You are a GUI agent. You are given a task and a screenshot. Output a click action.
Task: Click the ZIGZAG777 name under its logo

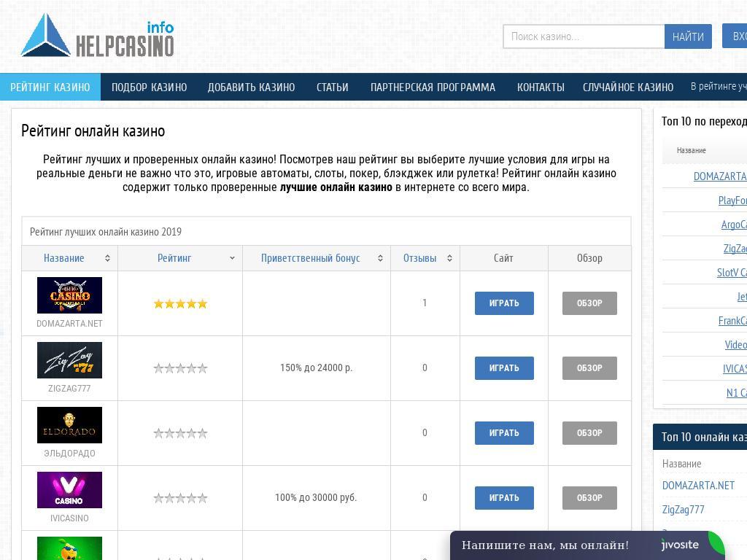pos(69,388)
